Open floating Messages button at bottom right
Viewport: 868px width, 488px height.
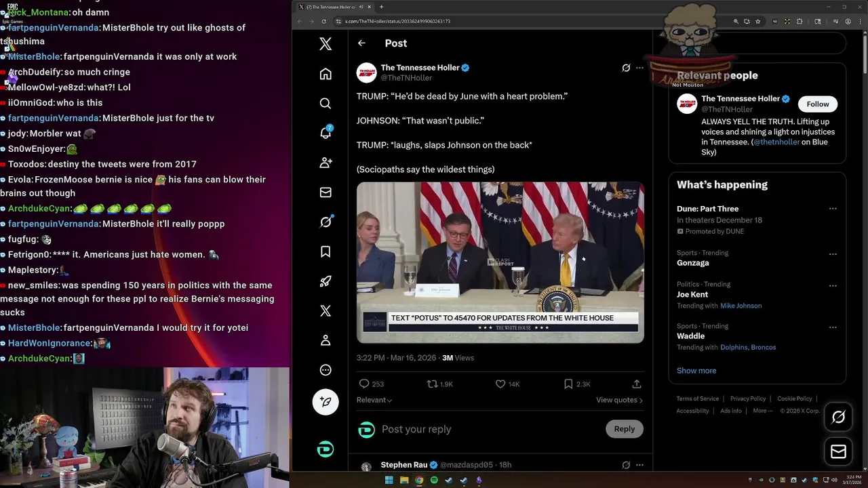pos(838,451)
